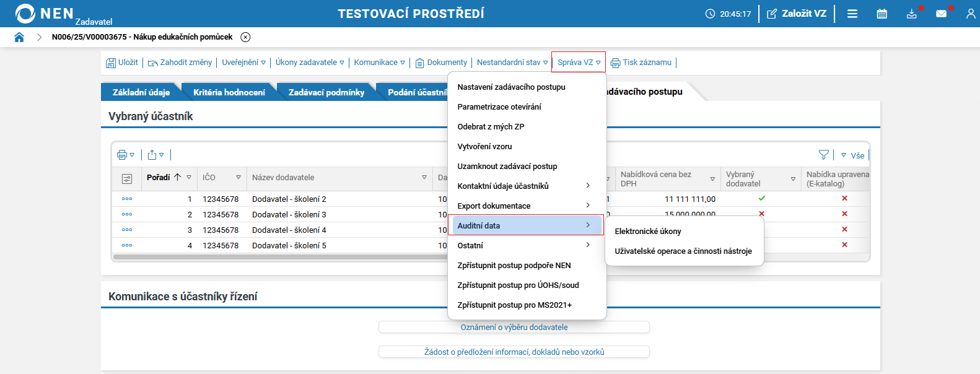Select Elektronické úkony from the submenu

pyautogui.click(x=647, y=232)
